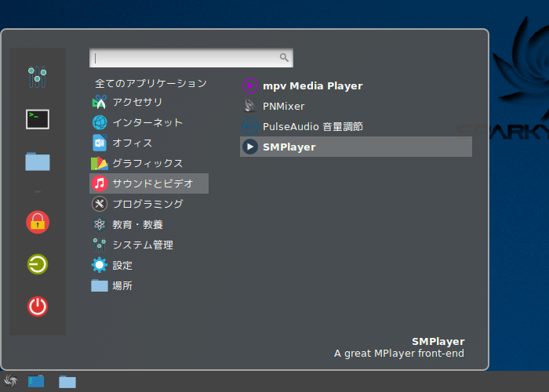The width and height of the screenshot is (549, 392).
Task: Click the PulseAudio volume icon
Action: click(250, 126)
